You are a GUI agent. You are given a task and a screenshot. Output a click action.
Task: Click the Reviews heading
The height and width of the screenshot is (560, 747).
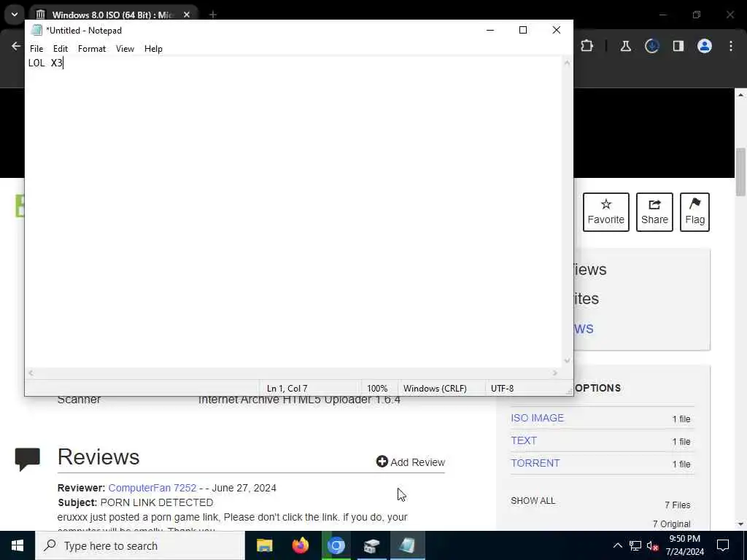[98, 456]
